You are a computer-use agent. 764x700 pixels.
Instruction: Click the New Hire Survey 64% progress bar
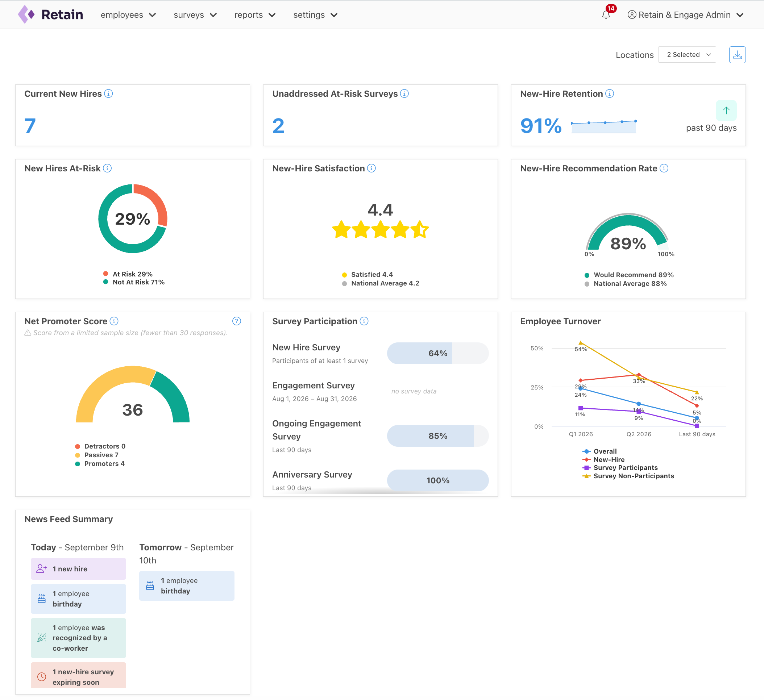(x=438, y=353)
